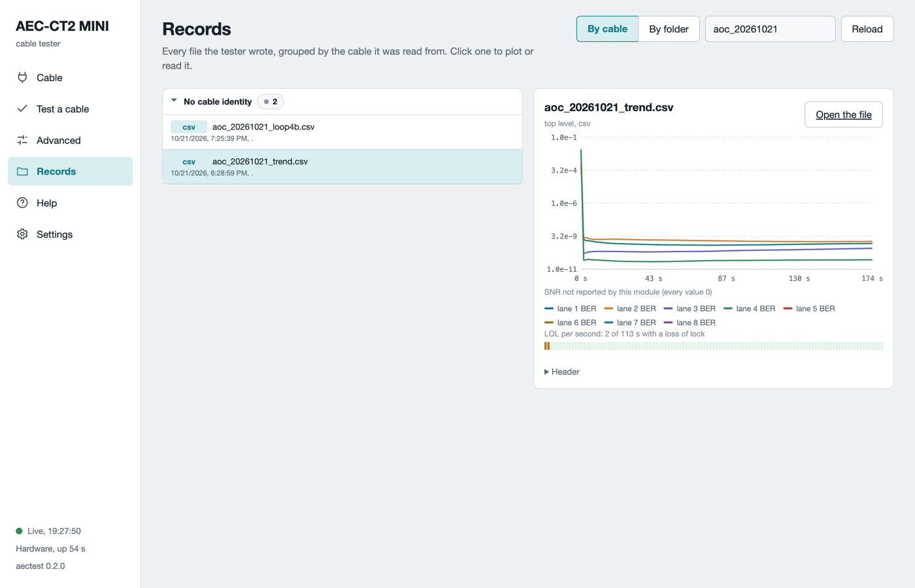The height and width of the screenshot is (588, 915).
Task: Click the Cable plug icon in sidebar
Action: pos(22,77)
